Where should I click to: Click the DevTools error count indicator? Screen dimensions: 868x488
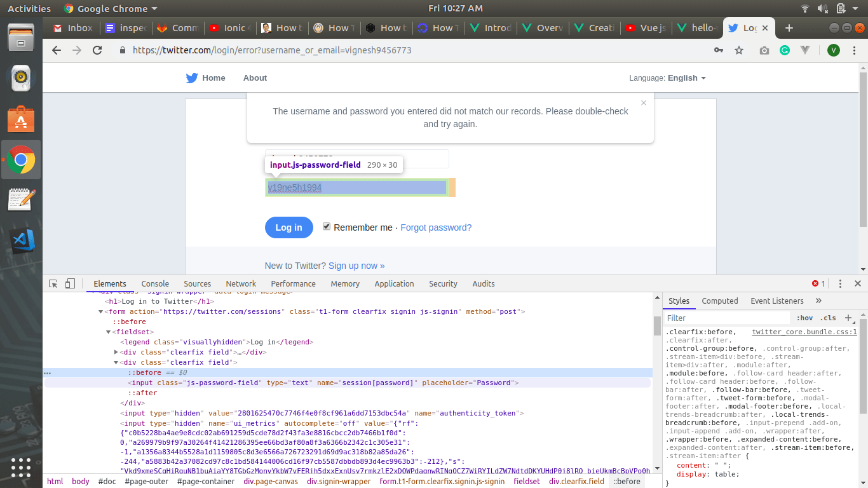(818, 284)
